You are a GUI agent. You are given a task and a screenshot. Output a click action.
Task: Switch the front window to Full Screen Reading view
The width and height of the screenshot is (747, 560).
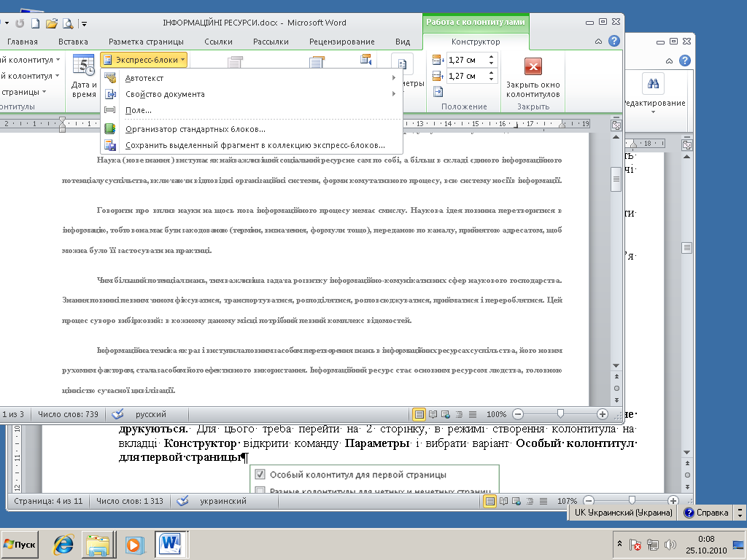coord(433,414)
